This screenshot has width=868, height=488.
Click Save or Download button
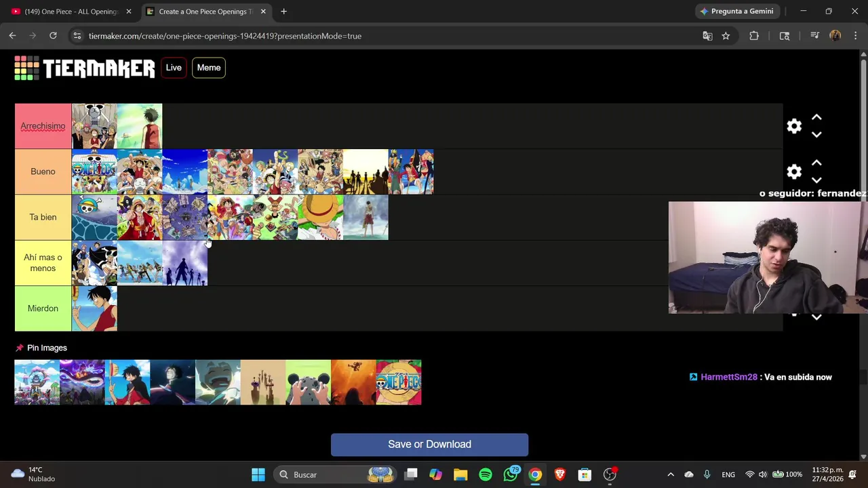tap(429, 445)
